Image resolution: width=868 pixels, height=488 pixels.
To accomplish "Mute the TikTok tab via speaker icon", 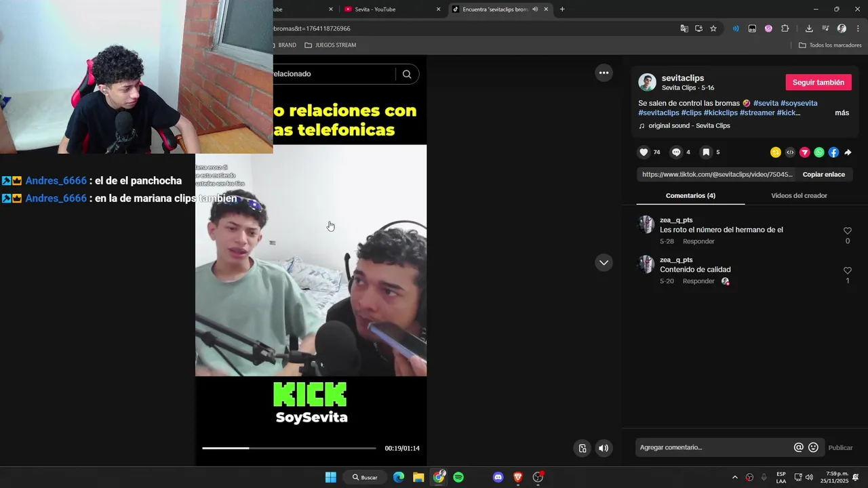I will (x=535, y=9).
